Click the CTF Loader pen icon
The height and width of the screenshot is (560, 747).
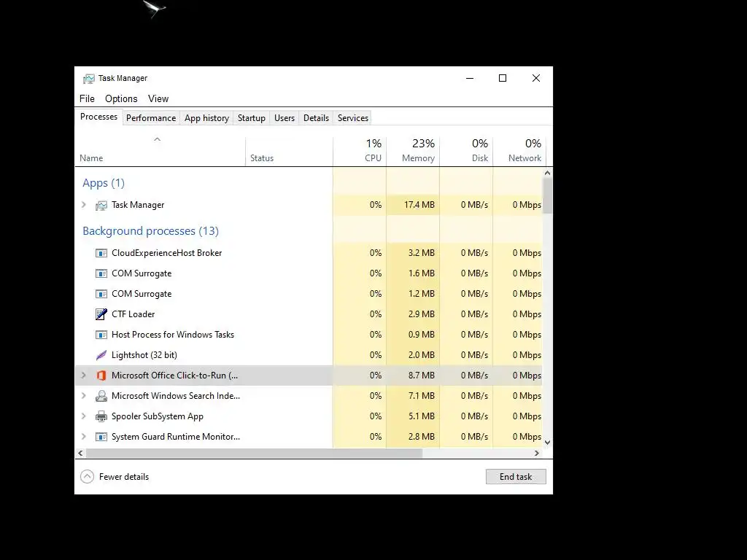101,314
